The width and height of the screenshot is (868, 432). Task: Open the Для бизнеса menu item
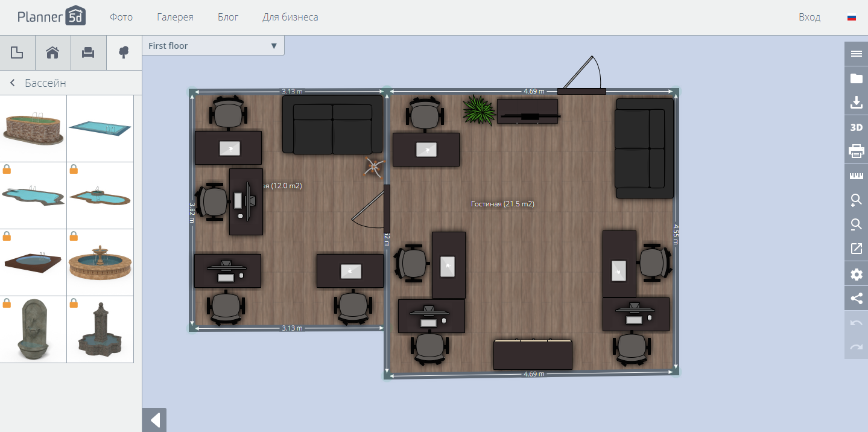pos(290,17)
